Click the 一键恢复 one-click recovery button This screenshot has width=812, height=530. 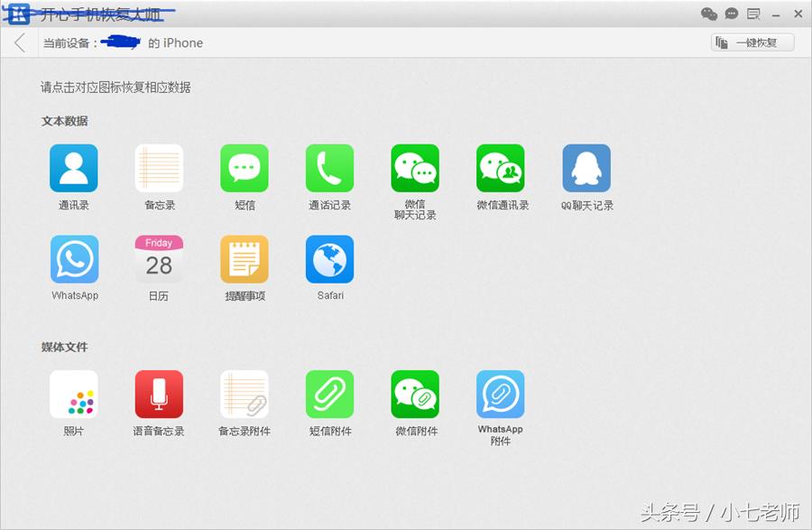pyautogui.click(x=752, y=42)
